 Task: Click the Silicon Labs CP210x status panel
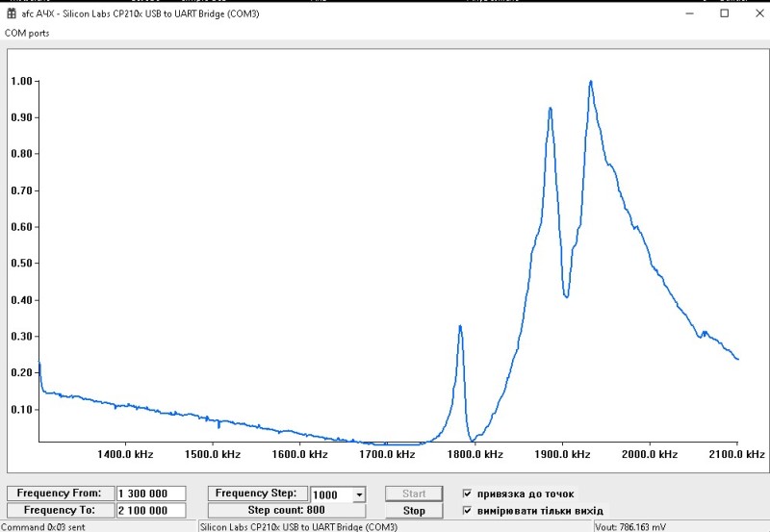pyautogui.click(x=298, y=527)
